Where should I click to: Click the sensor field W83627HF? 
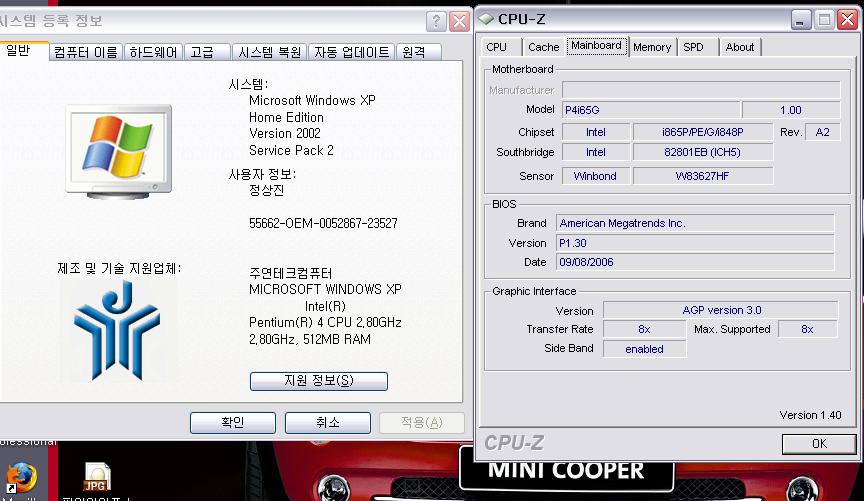coord(703,176)
